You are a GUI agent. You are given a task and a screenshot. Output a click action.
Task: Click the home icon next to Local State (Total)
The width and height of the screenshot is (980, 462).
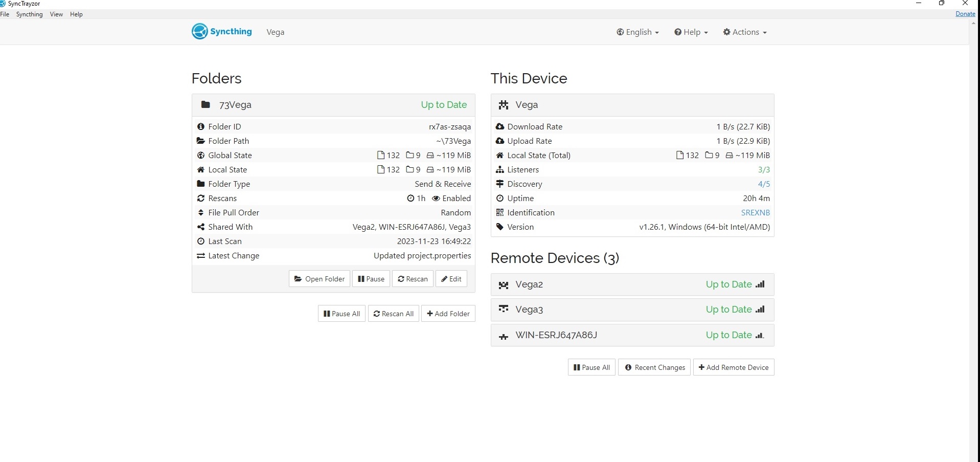tap(500, 155)
